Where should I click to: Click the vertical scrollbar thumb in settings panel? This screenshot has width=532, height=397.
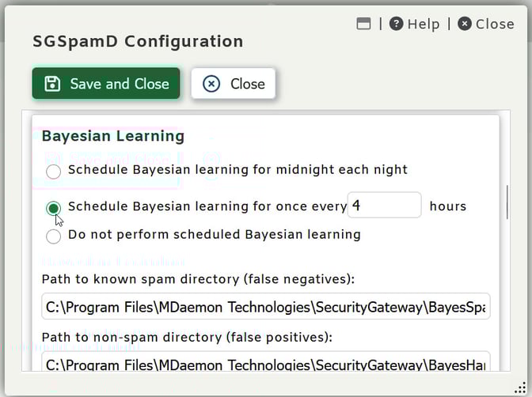click(x=507, y=202)
